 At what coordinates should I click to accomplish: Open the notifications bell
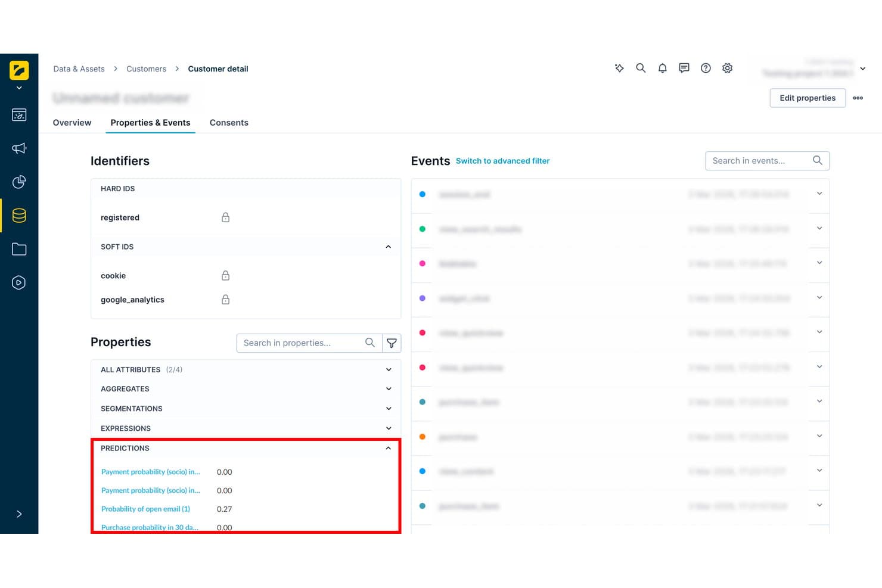coord(662,69)
